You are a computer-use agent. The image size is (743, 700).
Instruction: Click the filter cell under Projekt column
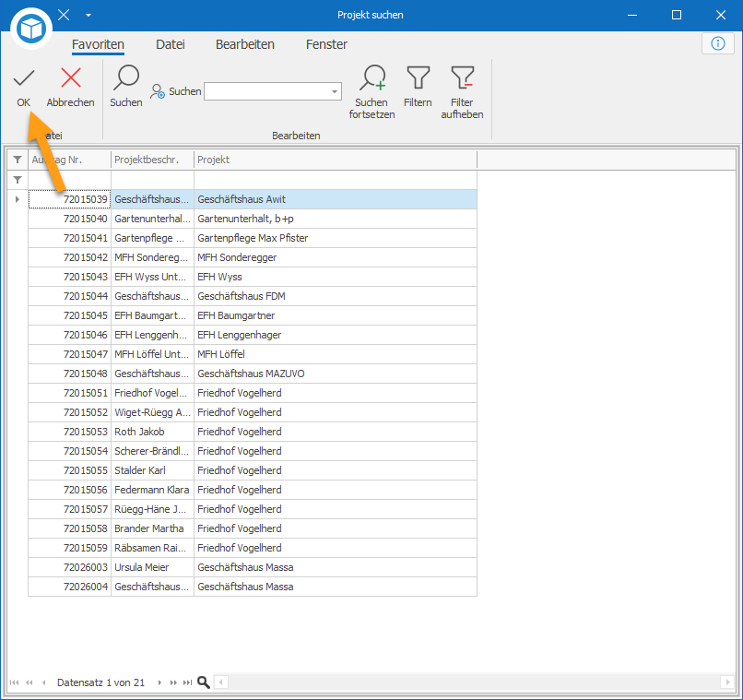tap(336, 180)
